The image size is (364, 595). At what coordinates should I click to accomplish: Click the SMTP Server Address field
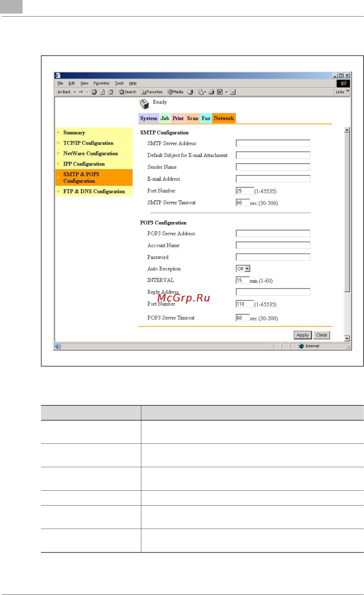tap(273, 143)
